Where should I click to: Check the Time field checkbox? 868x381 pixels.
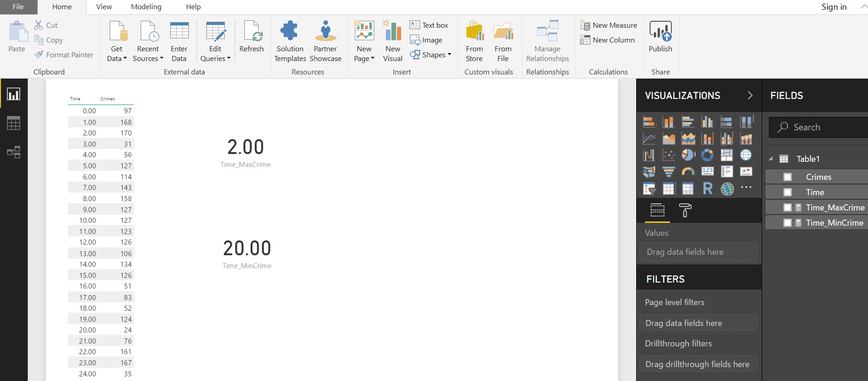(787, 192)
